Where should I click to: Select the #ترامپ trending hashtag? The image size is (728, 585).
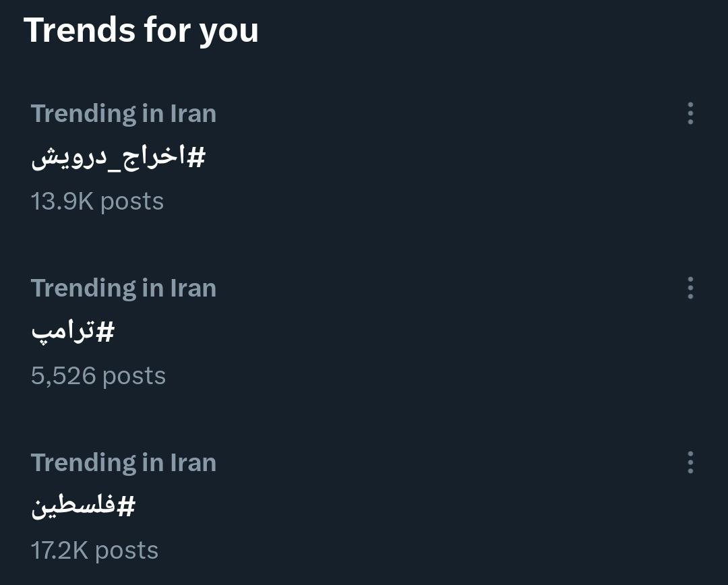click(x=73, y=332)
